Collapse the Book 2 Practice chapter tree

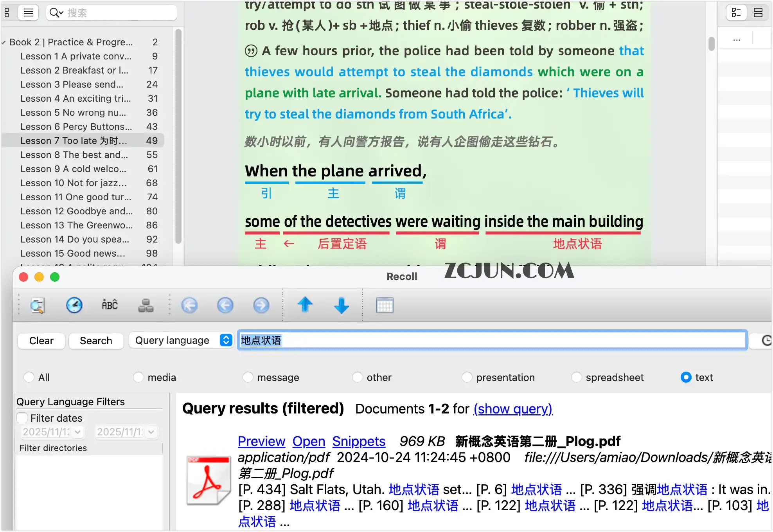click(x=4, y=42)
